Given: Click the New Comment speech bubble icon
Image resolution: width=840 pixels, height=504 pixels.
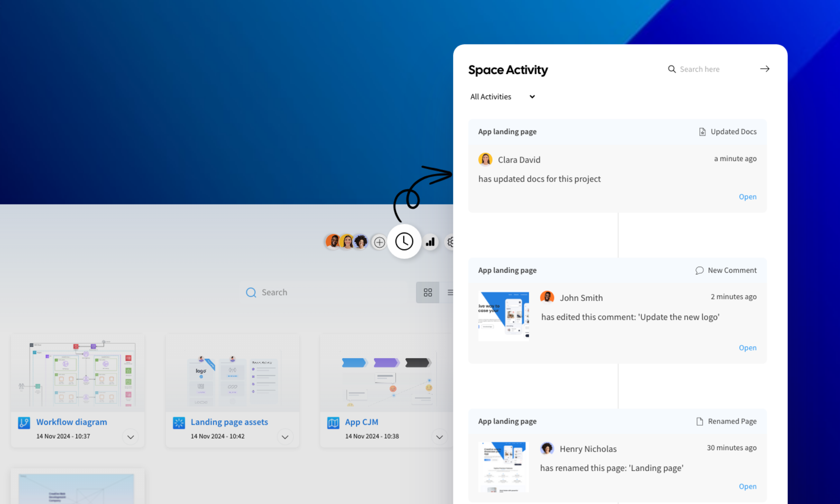Looking at the screenshot, I should tap(699, 270).
